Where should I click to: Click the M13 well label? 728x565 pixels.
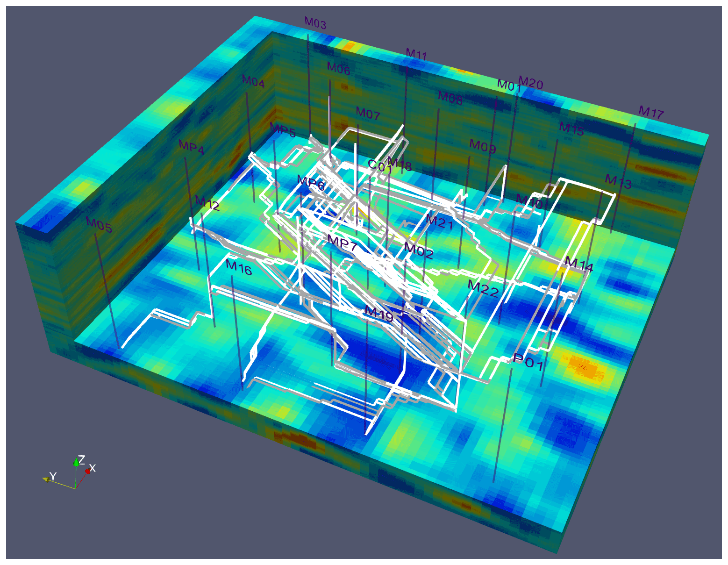[x=618, y=181]
